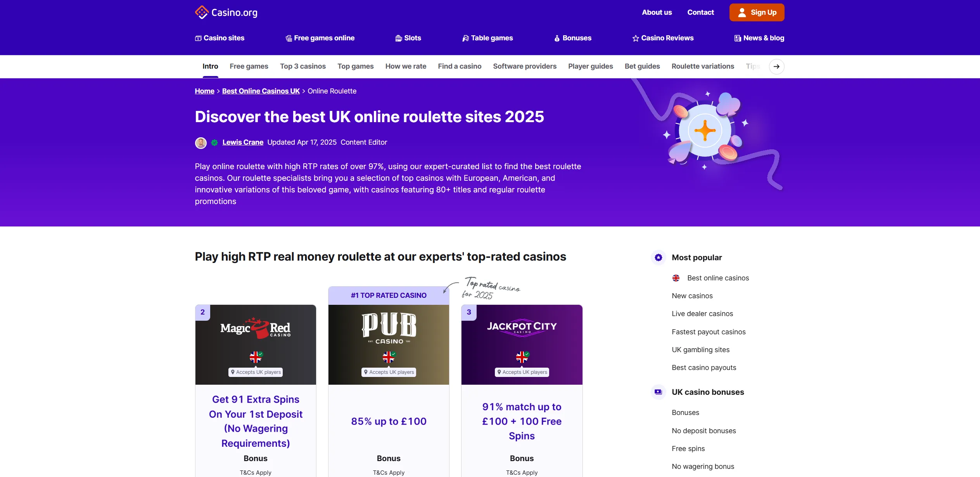This screenshot has width=980, height=477.
Task: Follow the Best Online Casinos UK breadcrumb
Action: click(x=261, y=91)
